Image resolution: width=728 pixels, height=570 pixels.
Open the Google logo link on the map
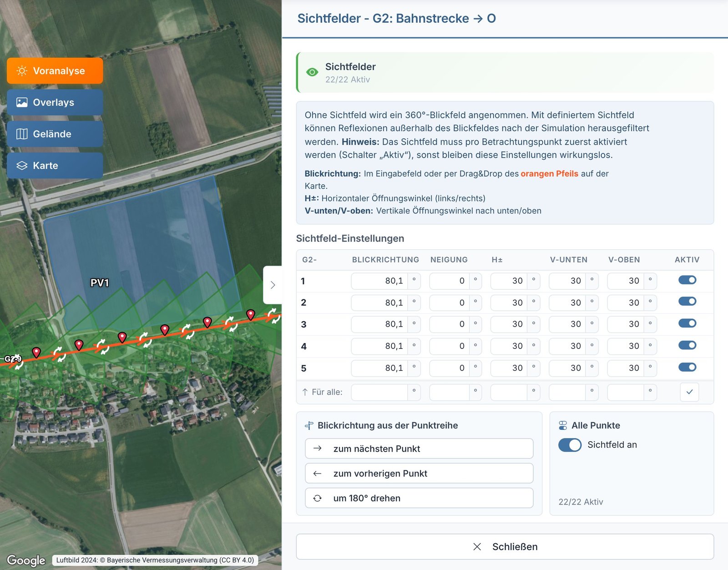point(26,560)
